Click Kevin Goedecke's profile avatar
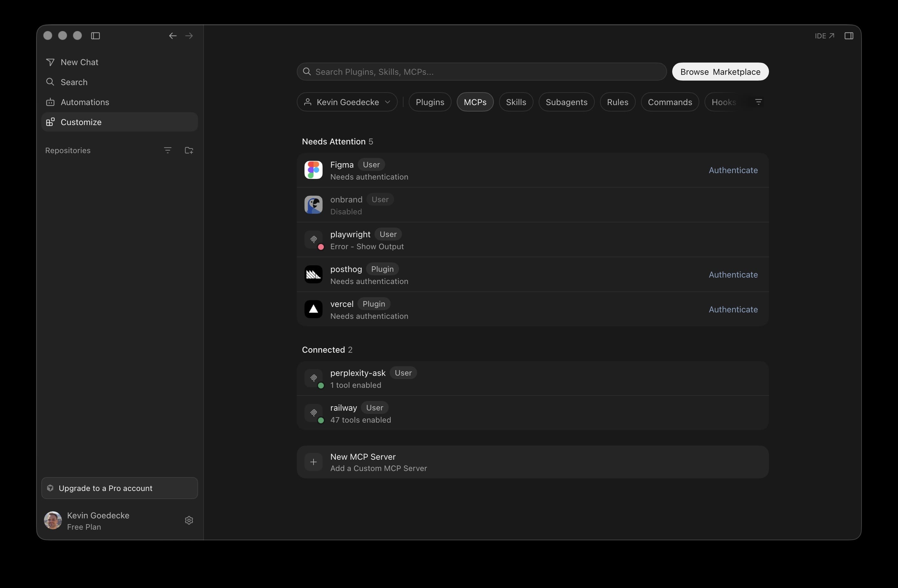The height and width of the screenshot is (588, 898). pyautogui.click(x=53, y=520)
